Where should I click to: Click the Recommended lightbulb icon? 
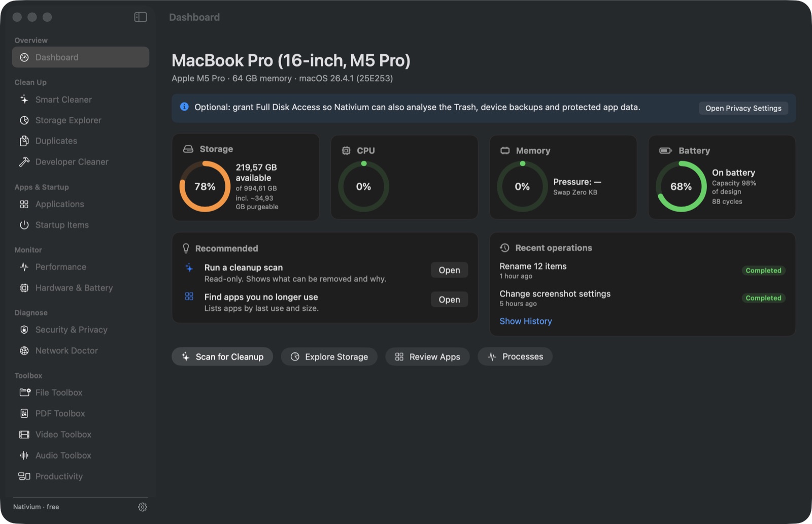[x=186, y=248]
